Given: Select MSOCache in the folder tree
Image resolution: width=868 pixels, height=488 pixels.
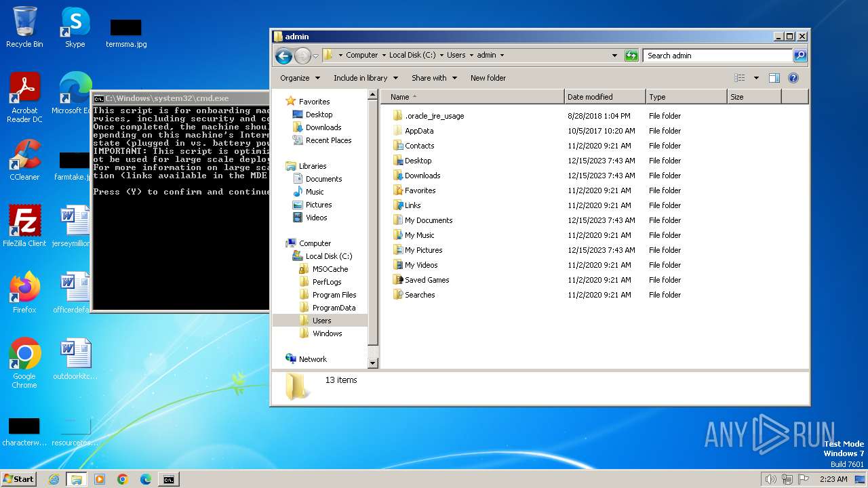Looking at the screenshot, I should (323, 269).
